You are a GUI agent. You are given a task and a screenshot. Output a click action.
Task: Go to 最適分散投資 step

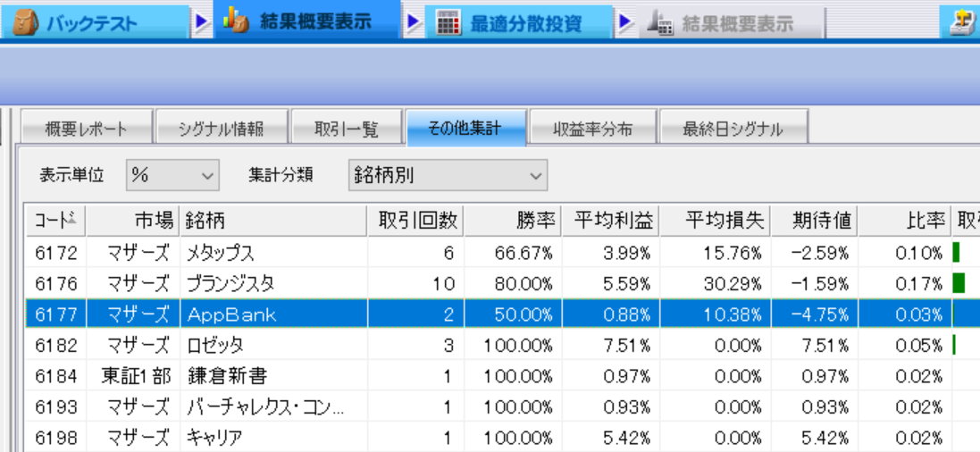(519, 22)
